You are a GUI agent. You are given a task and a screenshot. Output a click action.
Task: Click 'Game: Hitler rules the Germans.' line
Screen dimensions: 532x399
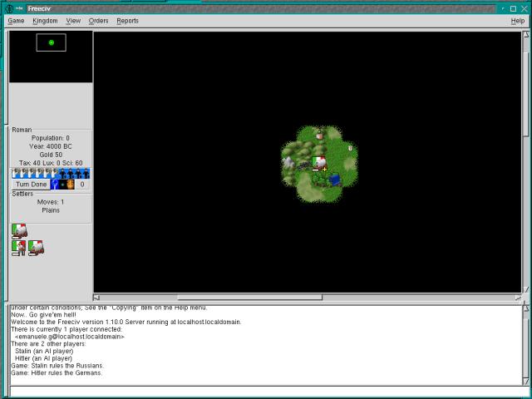pyautogui.click(x=57, y=373)
